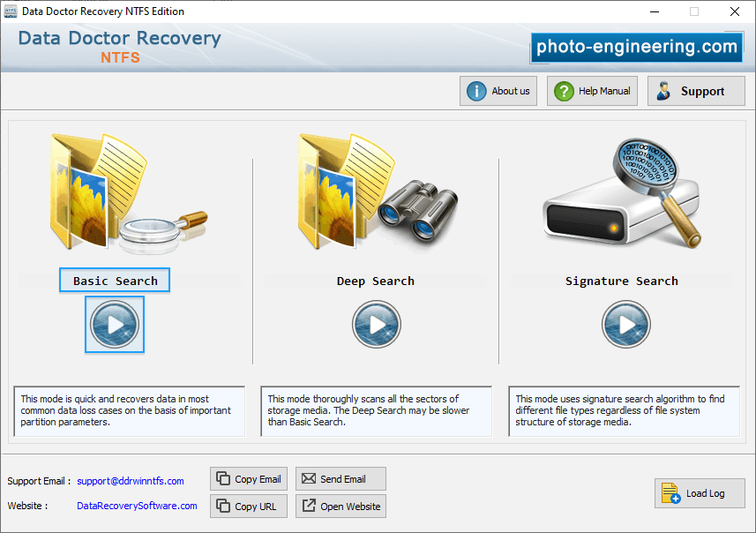Click Send Email button

(x=341, y=479)
